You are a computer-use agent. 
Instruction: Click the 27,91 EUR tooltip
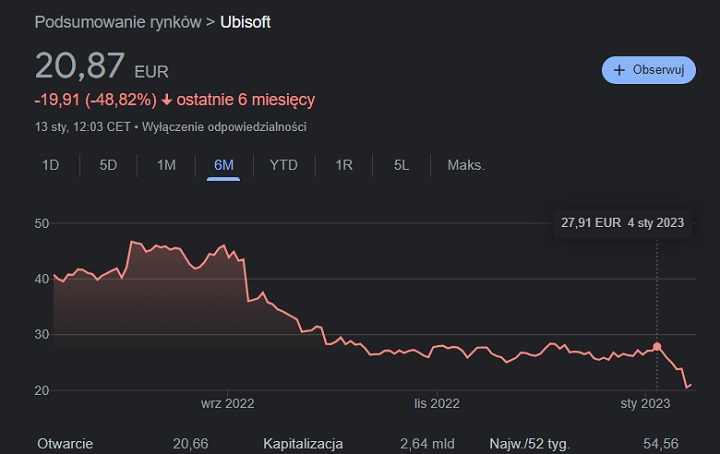(x=623, y=223)
